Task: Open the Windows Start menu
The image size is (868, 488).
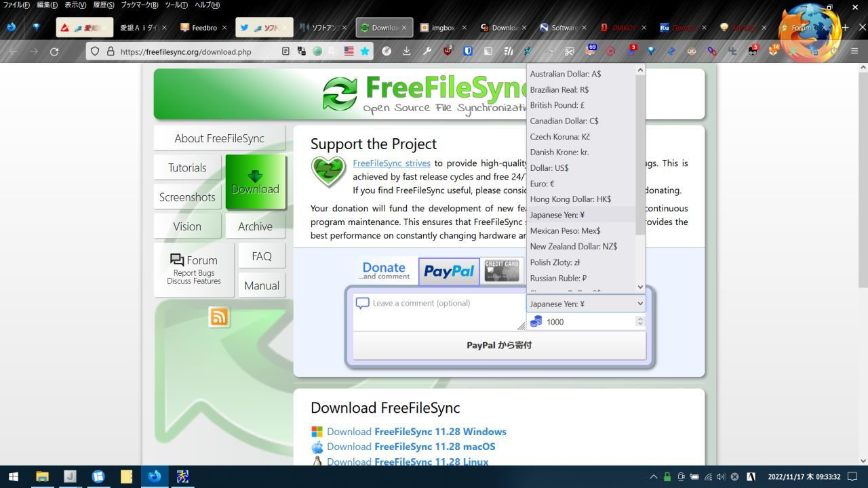Action: [x=13, y=476]
